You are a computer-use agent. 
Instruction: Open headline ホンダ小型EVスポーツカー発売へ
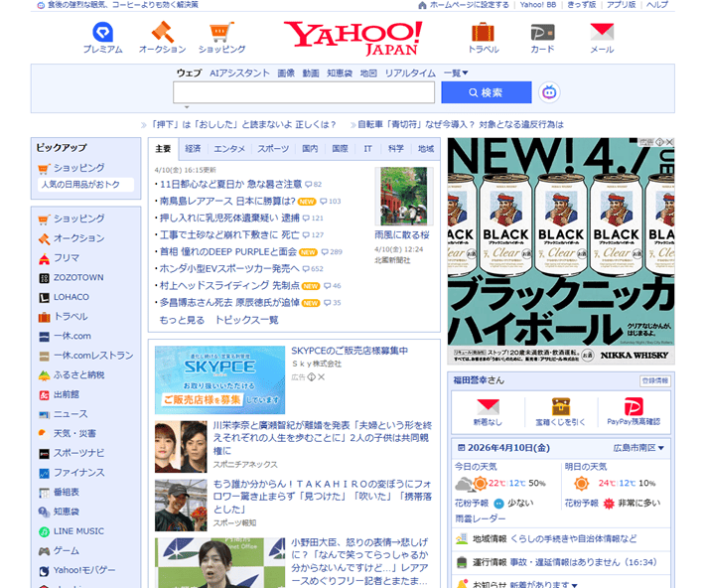(x=229, y=268)
